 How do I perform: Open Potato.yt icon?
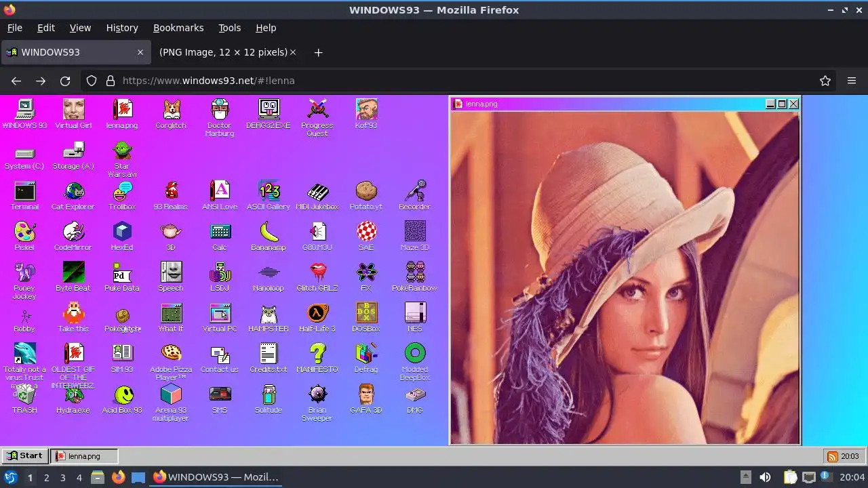[x=366, y=191]
